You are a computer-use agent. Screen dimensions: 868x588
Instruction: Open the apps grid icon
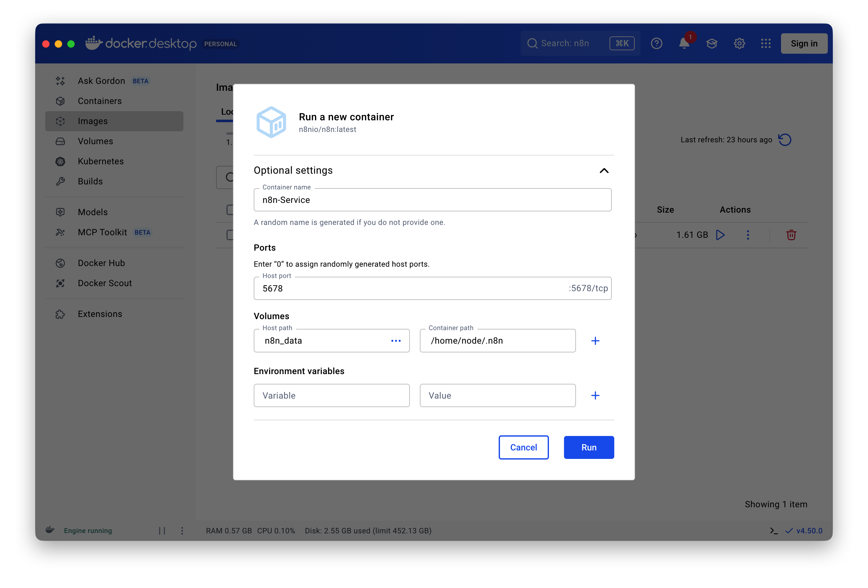[766, 44]
